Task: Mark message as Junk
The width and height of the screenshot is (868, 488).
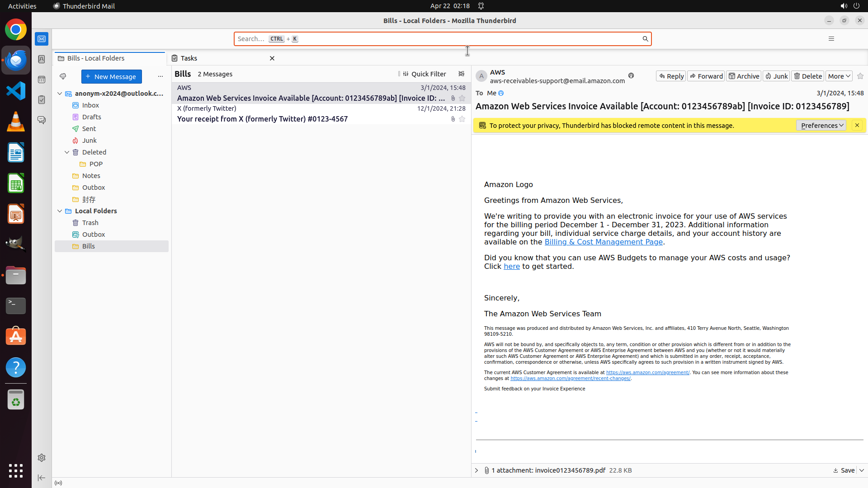Action: [776, 76]
